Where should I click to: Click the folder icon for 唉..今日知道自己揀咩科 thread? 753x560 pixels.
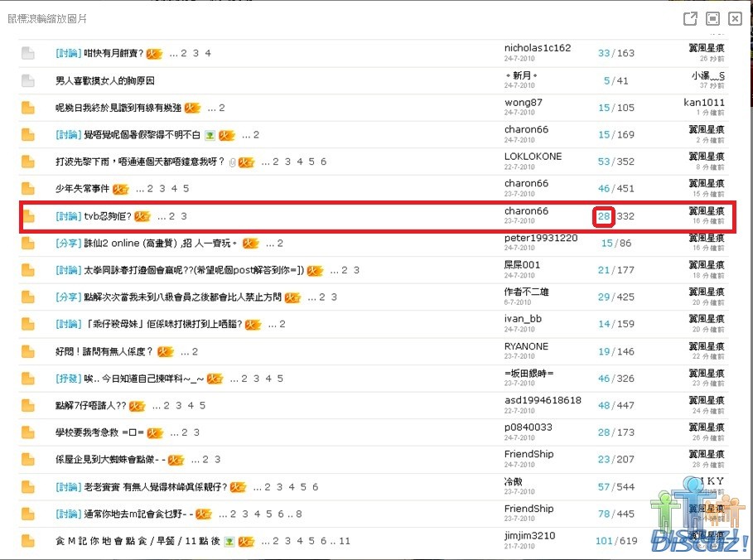click(x=28, y=379)
